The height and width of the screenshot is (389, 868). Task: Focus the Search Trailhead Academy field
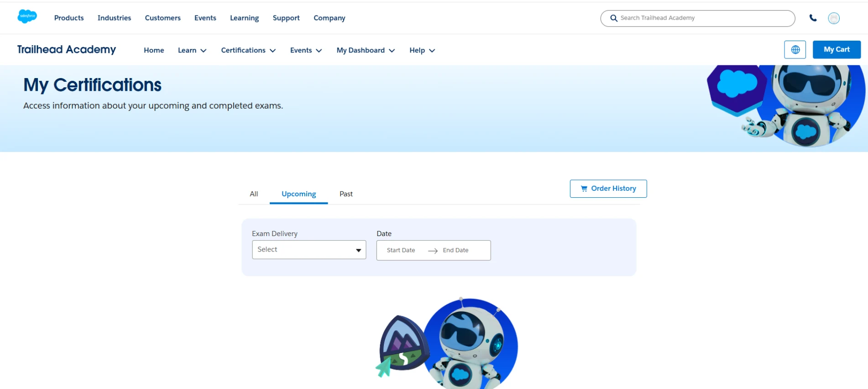[x=698, y=18]
